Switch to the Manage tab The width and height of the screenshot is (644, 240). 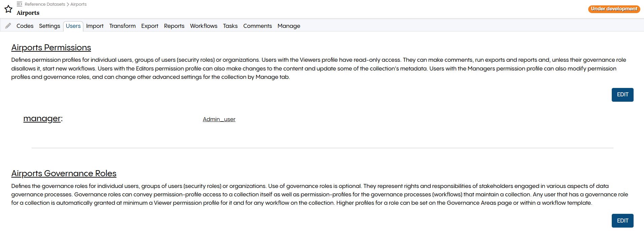pyautogui.click(x=289, y=26)
